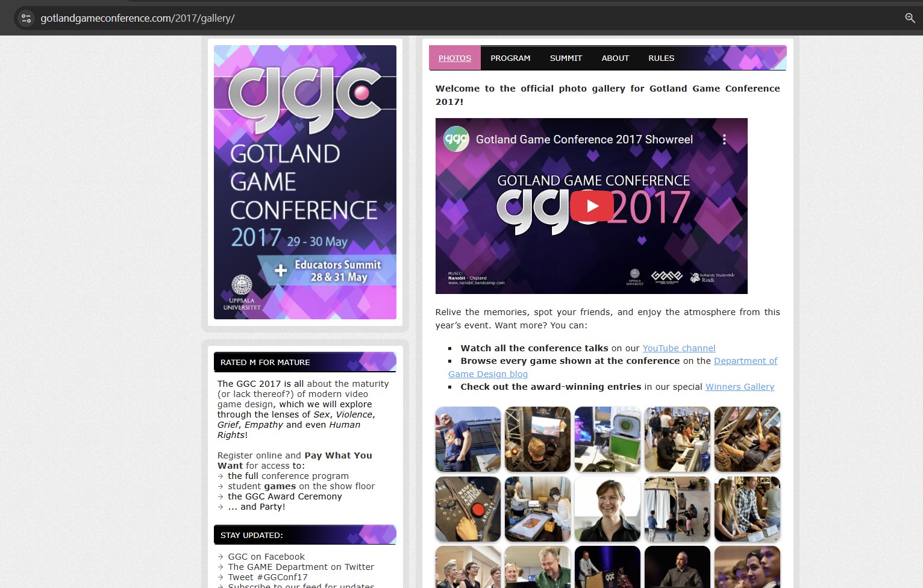Open the video's three-dot more options menu
The width and height of the screenshot is (923, 588).
point(724,139)
